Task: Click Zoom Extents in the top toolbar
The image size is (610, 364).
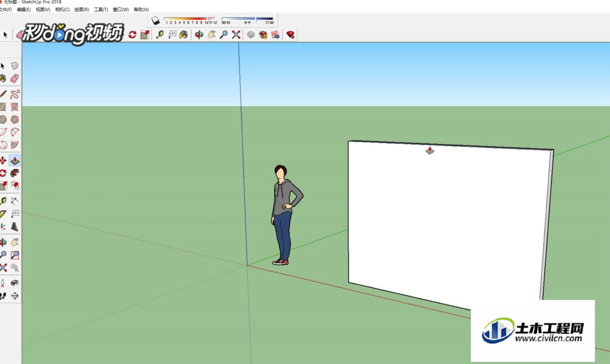Action: tap(236, 35)
